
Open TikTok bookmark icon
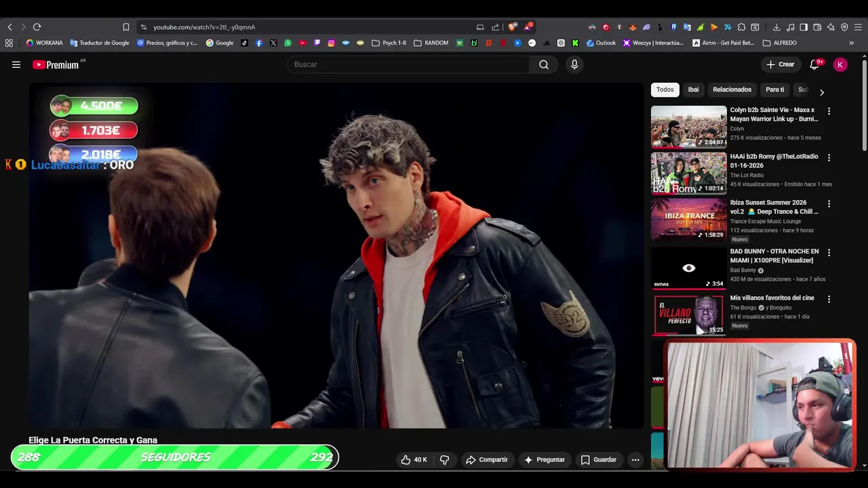(245, 43)
